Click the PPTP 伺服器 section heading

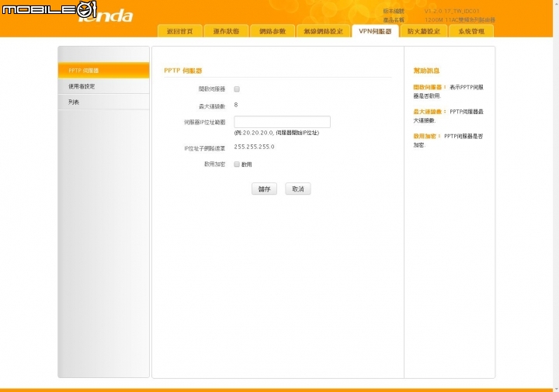[x=183, y=71]
